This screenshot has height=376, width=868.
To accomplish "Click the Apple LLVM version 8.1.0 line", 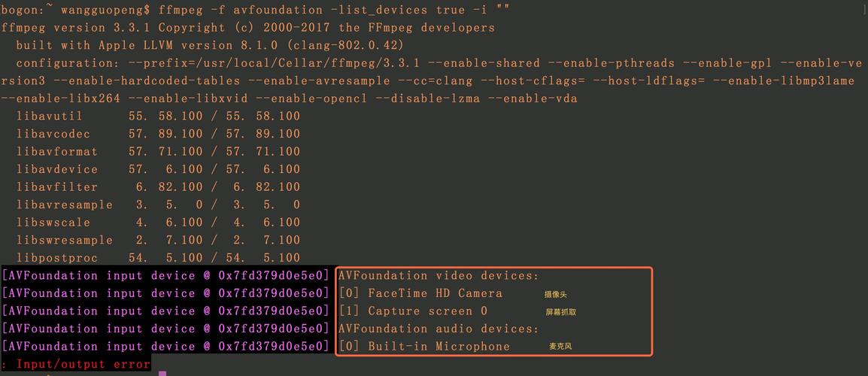I will point(210,45).
